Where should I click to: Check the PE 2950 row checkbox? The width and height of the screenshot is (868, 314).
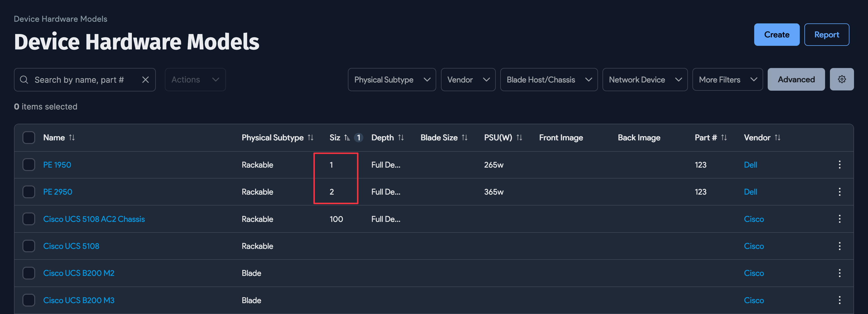coord(29,192)
